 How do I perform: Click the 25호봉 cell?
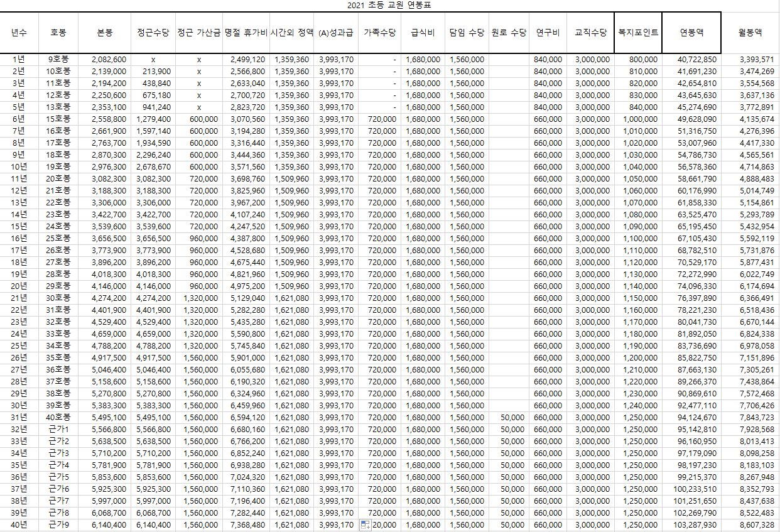pyautogui.click(x=58, y=238)
